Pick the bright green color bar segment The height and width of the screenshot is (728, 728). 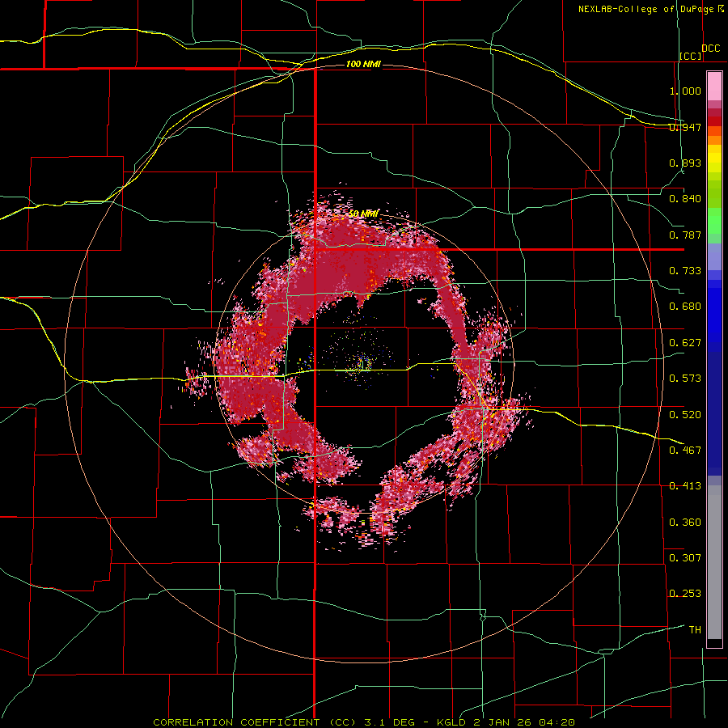click(714, 221)
